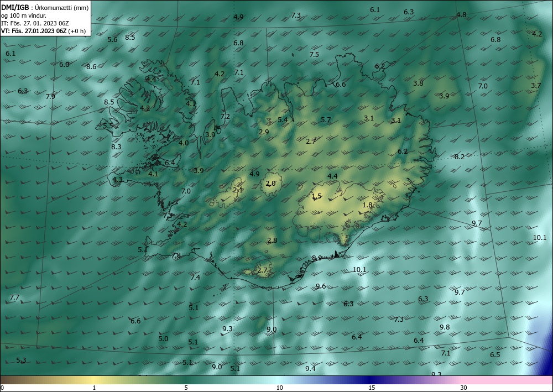Viewport: 553px width, 392px height.
Task: Click the dark navy segment of the colour scale
Action: [x=371, y=380]
